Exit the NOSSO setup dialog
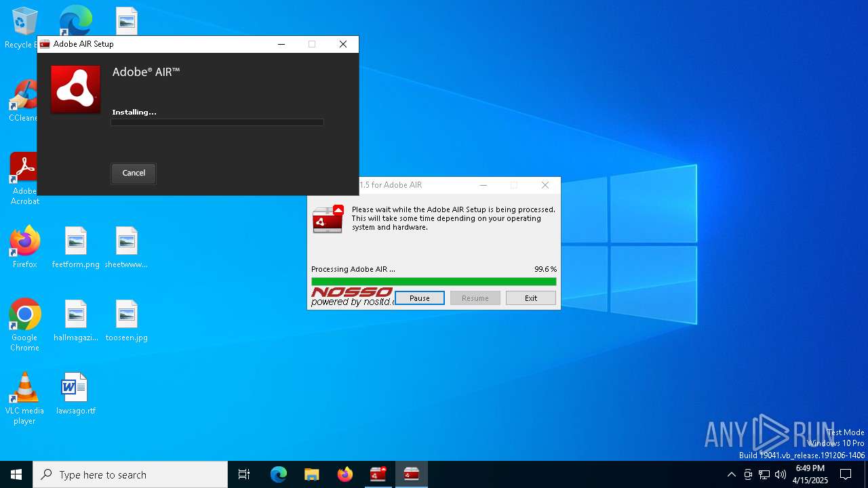868x488 pixels. point(531,298)
